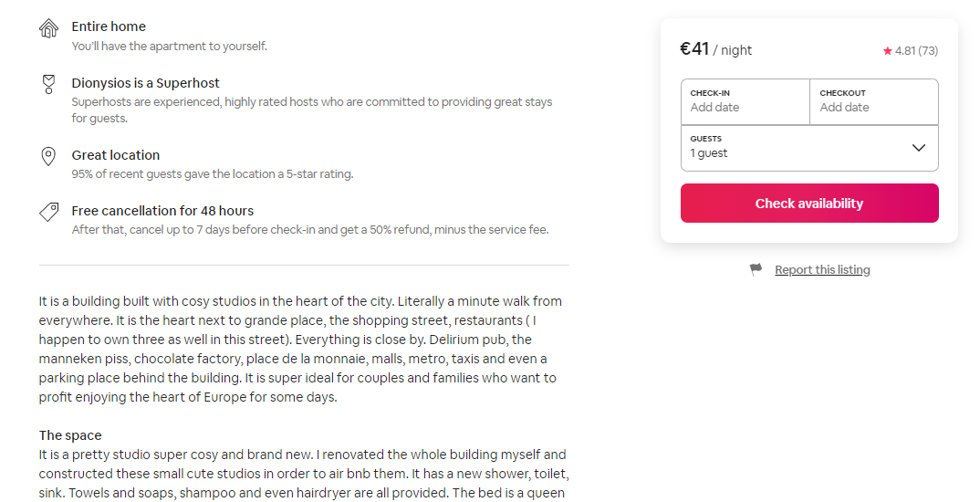
Task: Expand the Guests dropdown chevron
Action: tap(918, 148)
